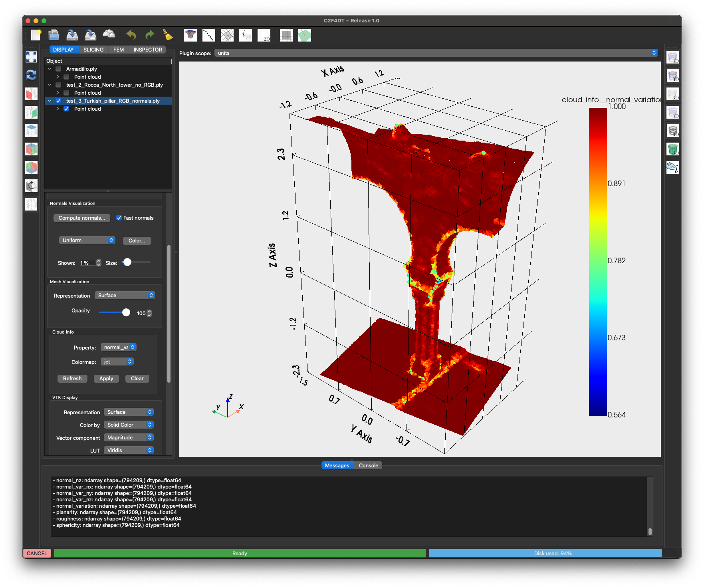704x588 pixels.
Task: Click the fit-to-view expand arrows icon
Action: point(31,57)
